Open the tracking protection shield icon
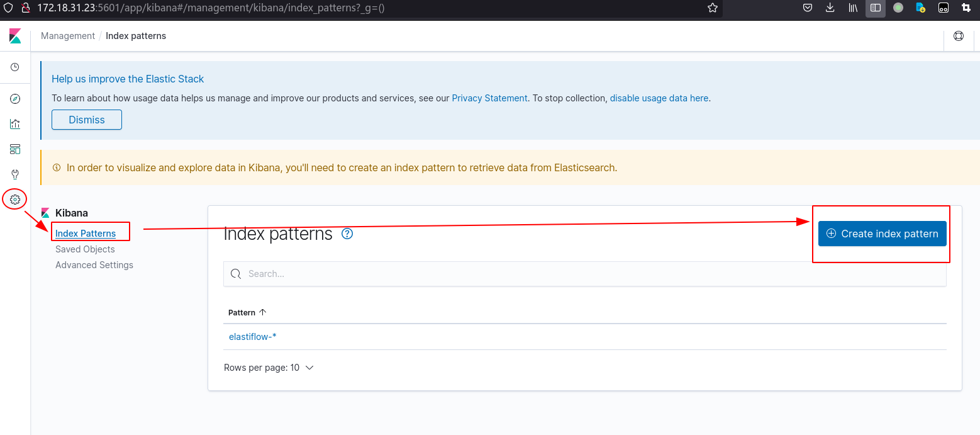Viewport: 980px width, 435px height. [8, 8]
